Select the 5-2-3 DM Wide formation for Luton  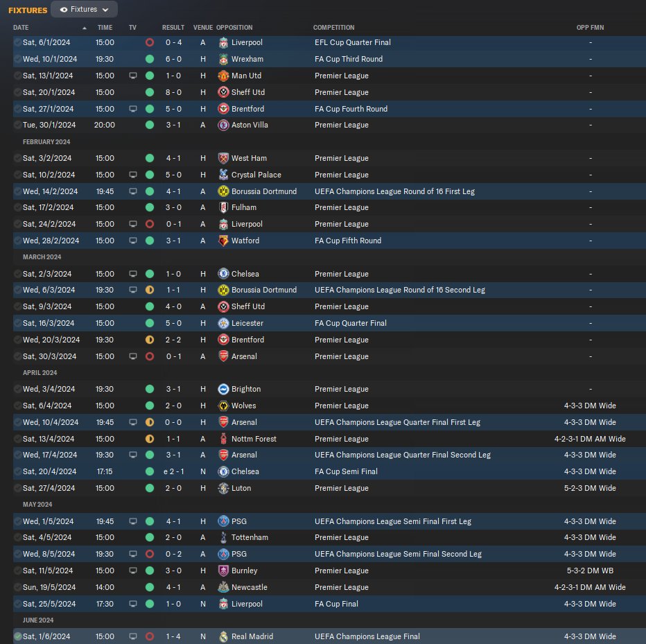[x=590, y=488]
